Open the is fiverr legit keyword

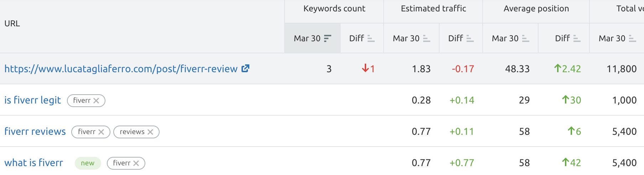(x=32, y=100)
